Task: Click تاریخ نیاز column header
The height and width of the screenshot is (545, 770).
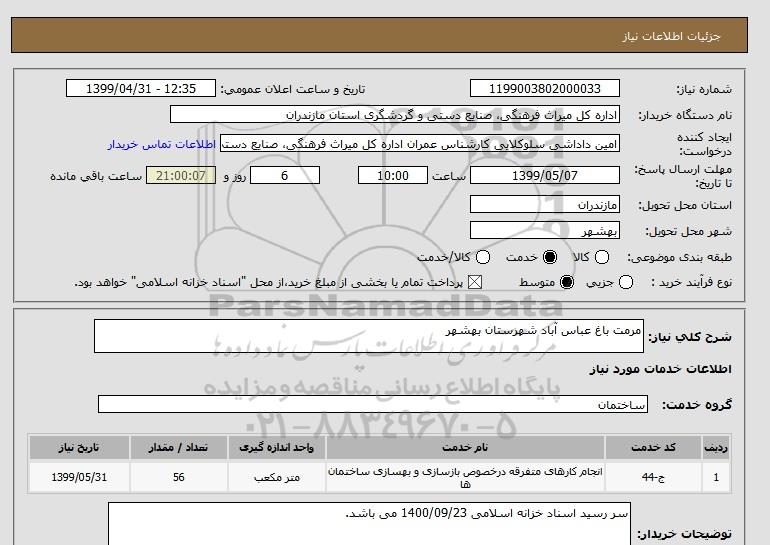Action: (x=79, y=447)
